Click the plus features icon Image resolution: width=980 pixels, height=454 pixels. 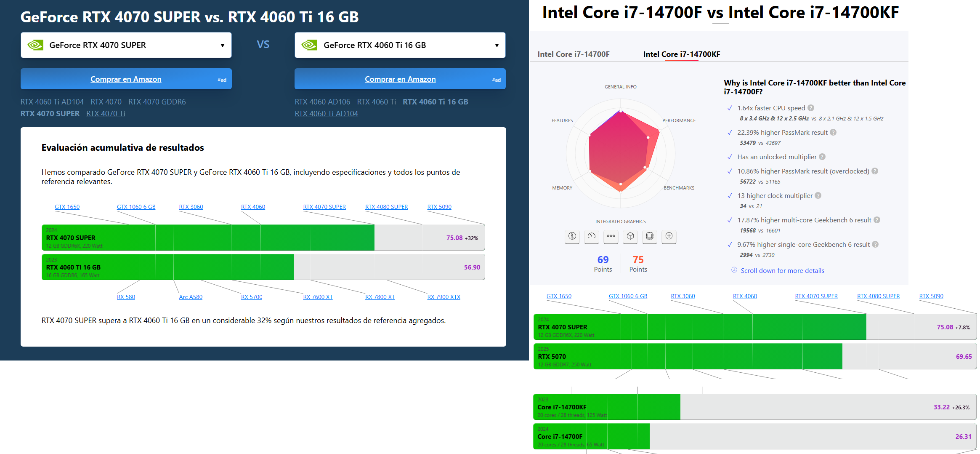tap(669, 236)
